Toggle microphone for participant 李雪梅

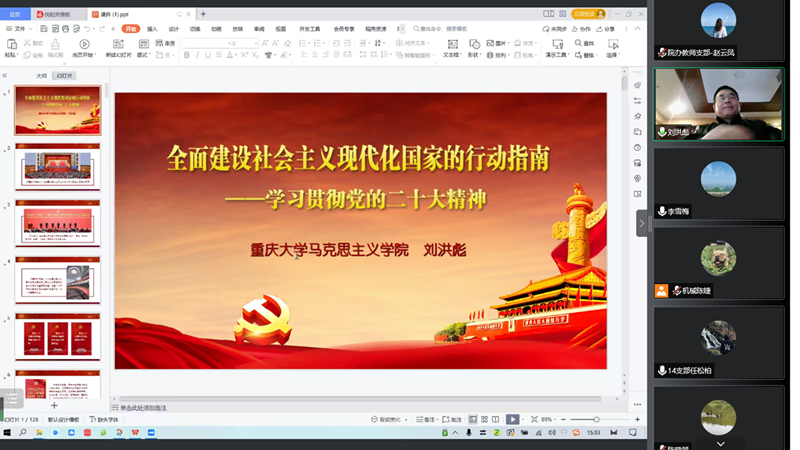[662, 211]
